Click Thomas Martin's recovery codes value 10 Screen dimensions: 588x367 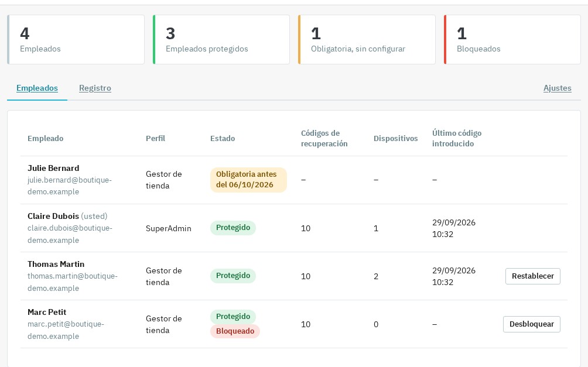point(306,276)
